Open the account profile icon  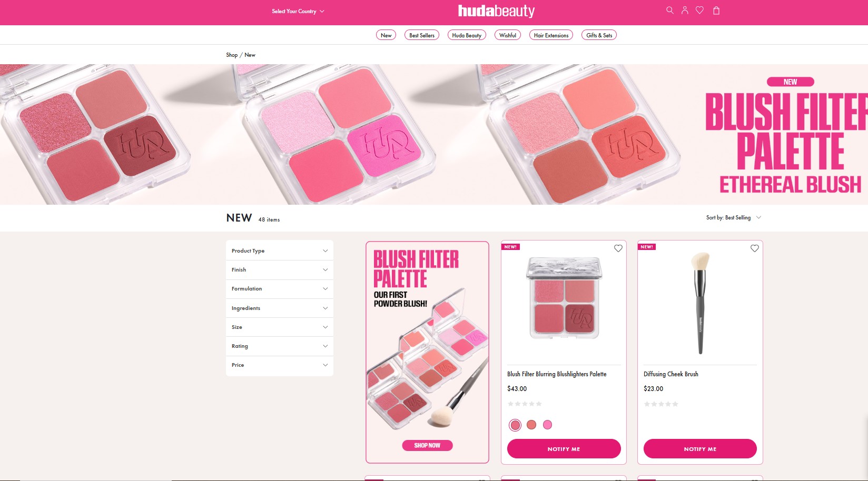click(x=685, y=10)
